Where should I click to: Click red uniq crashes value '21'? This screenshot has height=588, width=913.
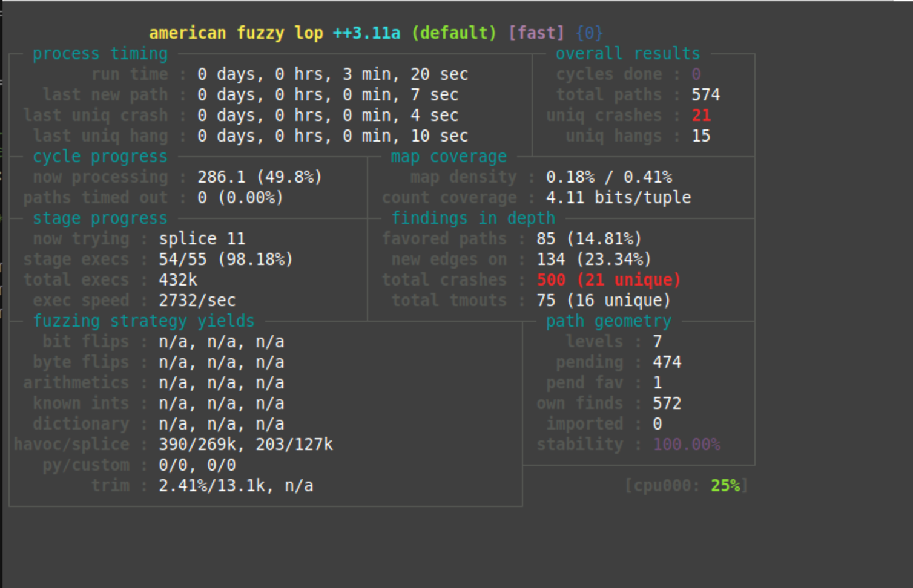[701, 115]
